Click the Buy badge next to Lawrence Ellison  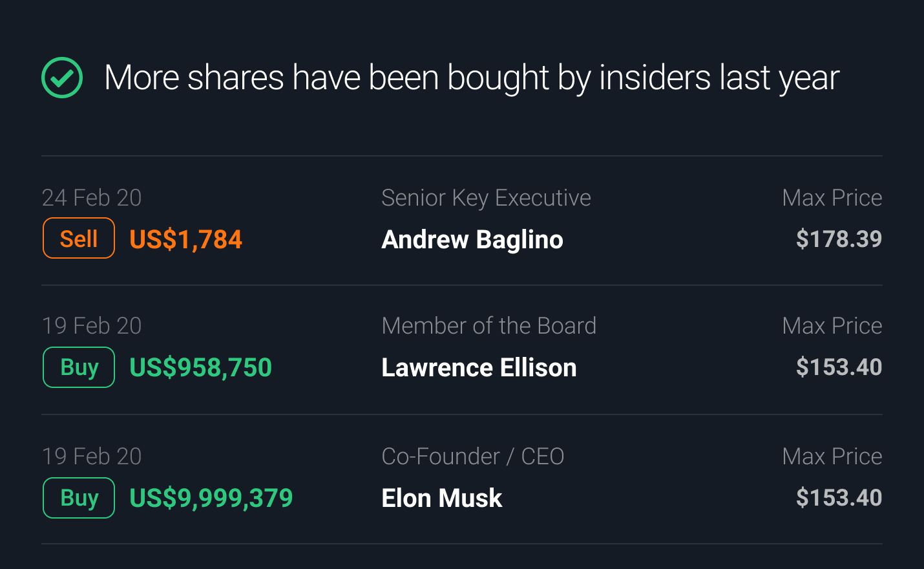pyautogui.click(x=78, y=367)
